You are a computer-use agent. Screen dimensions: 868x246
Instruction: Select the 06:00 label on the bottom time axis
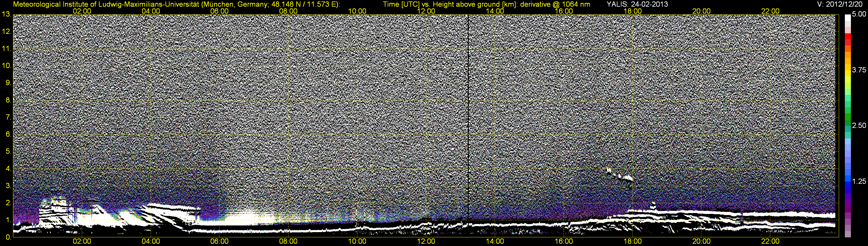click(x=220, y=242)
